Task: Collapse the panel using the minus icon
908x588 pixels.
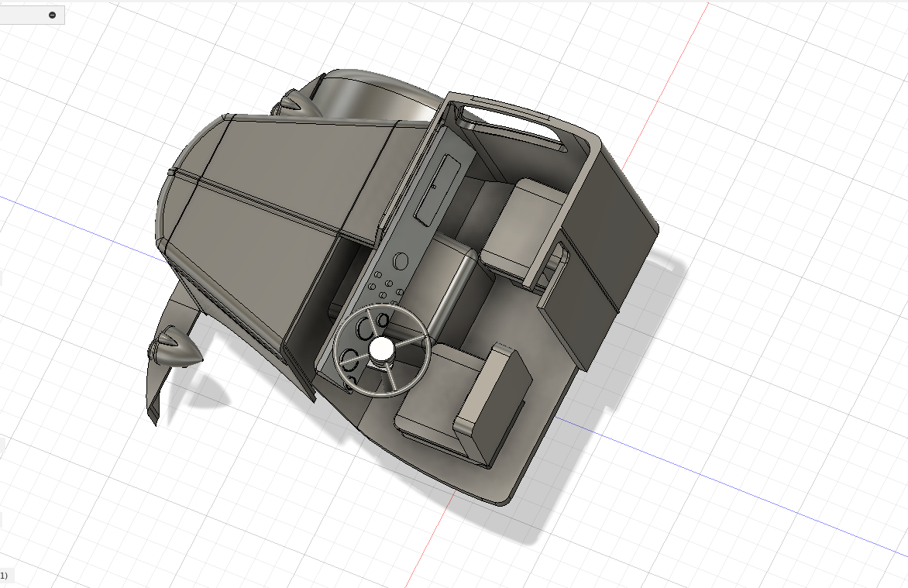Action: [x=52, y=15]
